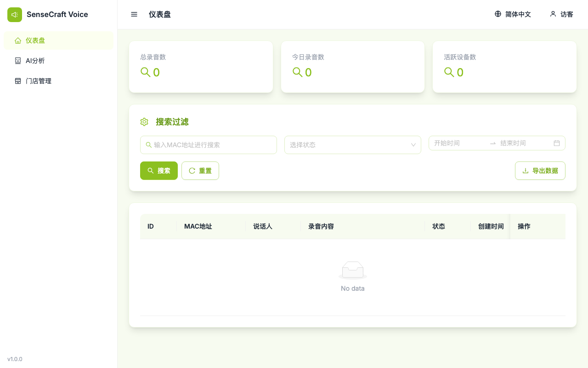
Task: Click the 导出数据 export button
Action: (x=540, y=171)
